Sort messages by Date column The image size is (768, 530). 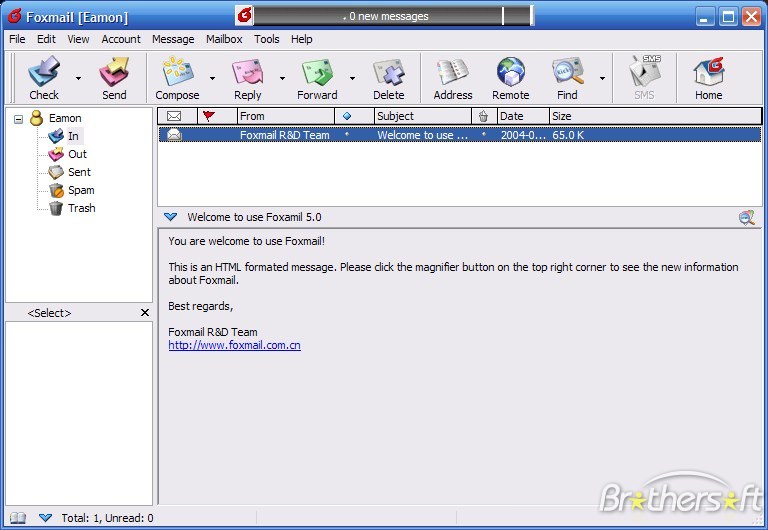(523, 116)
